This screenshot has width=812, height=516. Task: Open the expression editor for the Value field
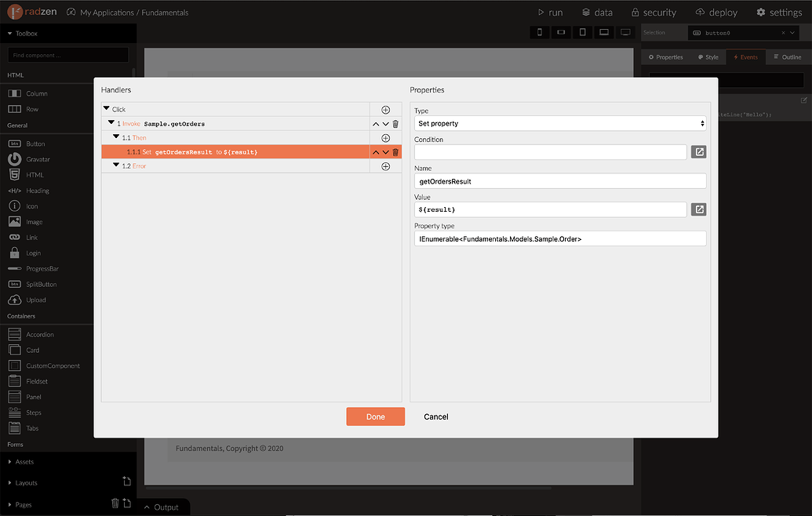tap(698, 209)
